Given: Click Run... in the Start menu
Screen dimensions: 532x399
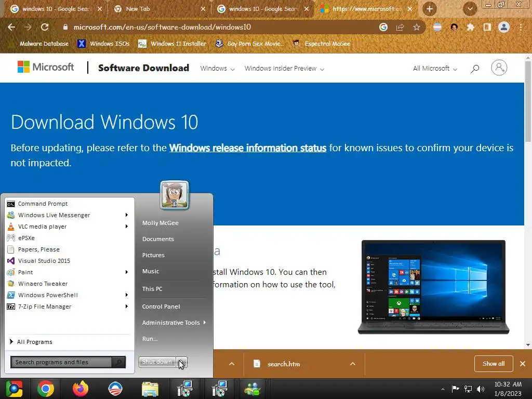Looking at the screenshot, I should click(x=150, y=339).
